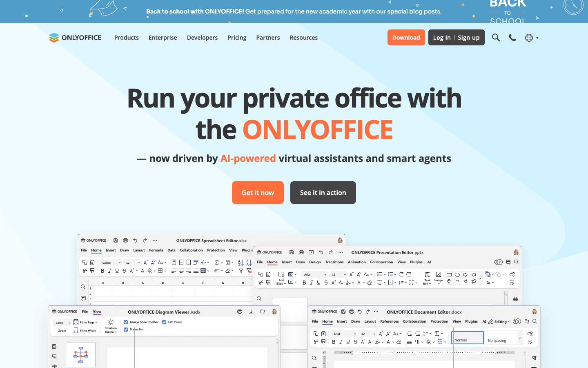Switch to References tab in Document Editor
The height and width of the screenshot is (368, 588).
(x=390, y=321)
